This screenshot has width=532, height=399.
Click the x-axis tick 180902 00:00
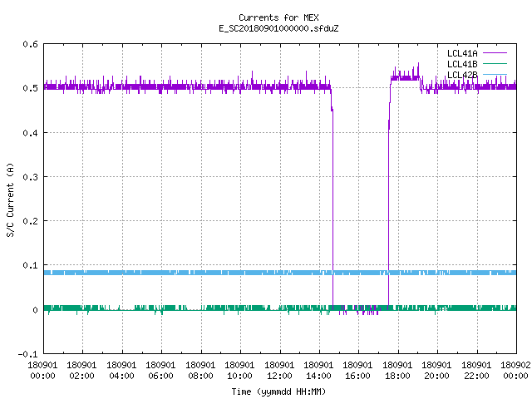[x=515, y=371]
